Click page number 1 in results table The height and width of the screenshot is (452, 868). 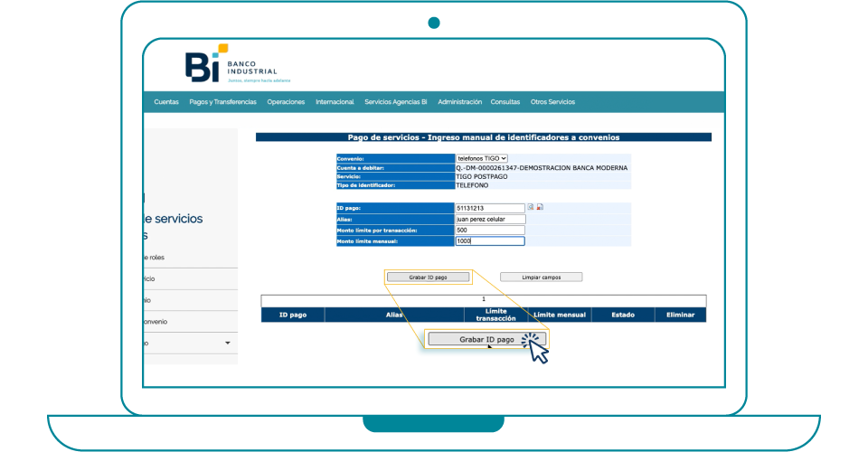pos(484,299)
